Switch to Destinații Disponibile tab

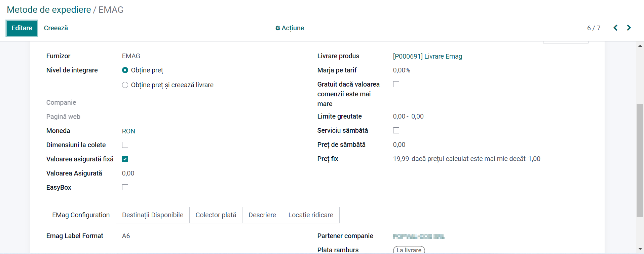(153, 215)
